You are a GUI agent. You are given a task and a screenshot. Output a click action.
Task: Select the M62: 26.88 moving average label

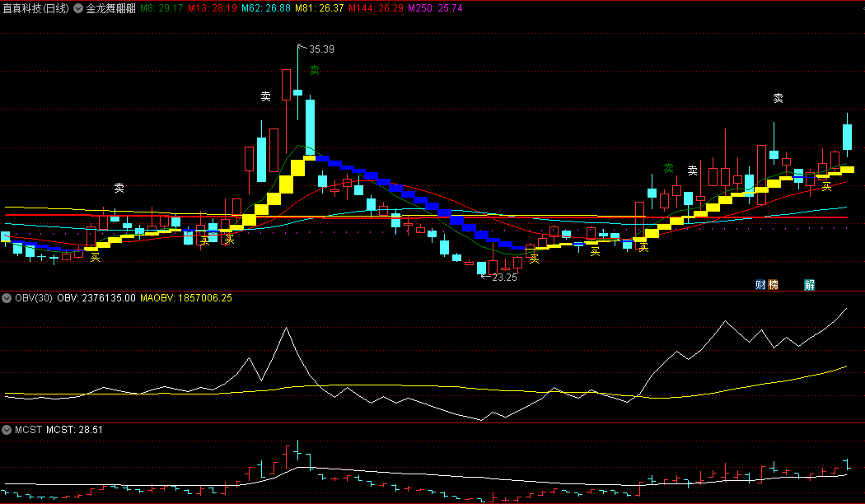(x=266, y=8)
